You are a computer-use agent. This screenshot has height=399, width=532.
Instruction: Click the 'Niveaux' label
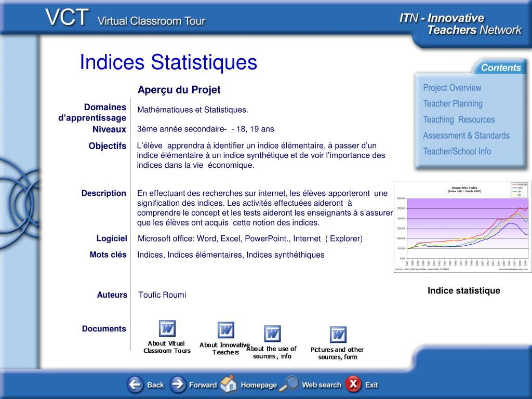(x=109, y=129)
